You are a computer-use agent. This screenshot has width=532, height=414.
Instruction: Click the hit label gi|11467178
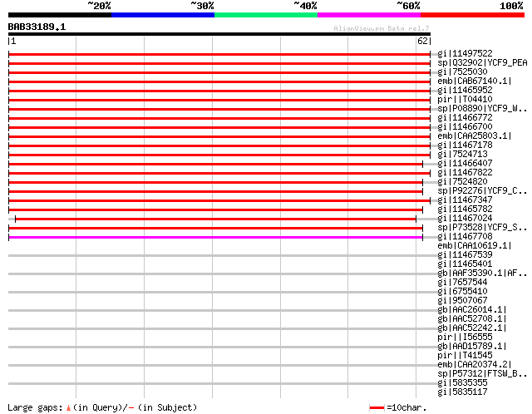[x=465, y=145]
